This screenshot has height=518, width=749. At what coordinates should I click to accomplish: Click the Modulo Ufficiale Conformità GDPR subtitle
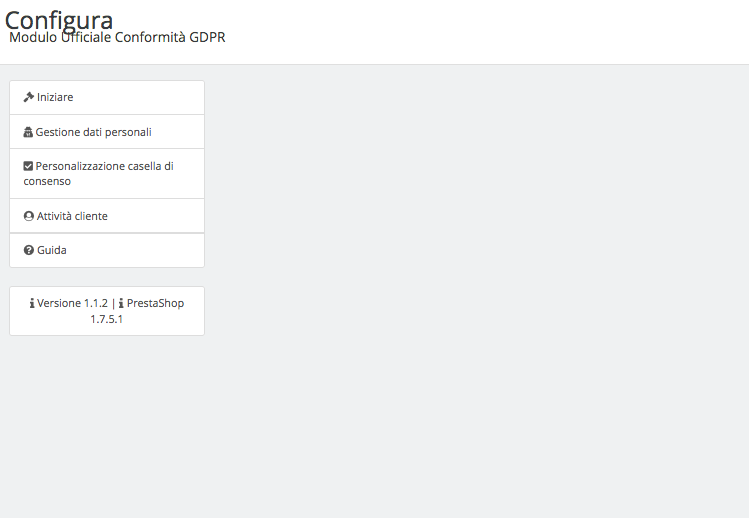[x=117, y=37]
